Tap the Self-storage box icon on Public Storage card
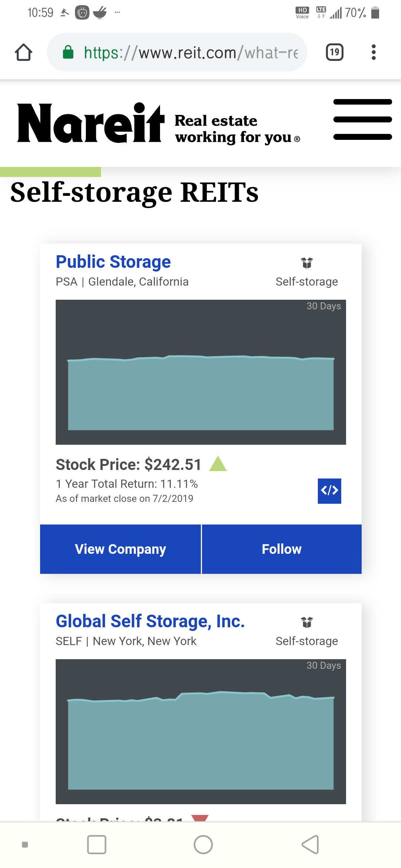The height and width of the screenshot is (868, 401). coord(307,263)
